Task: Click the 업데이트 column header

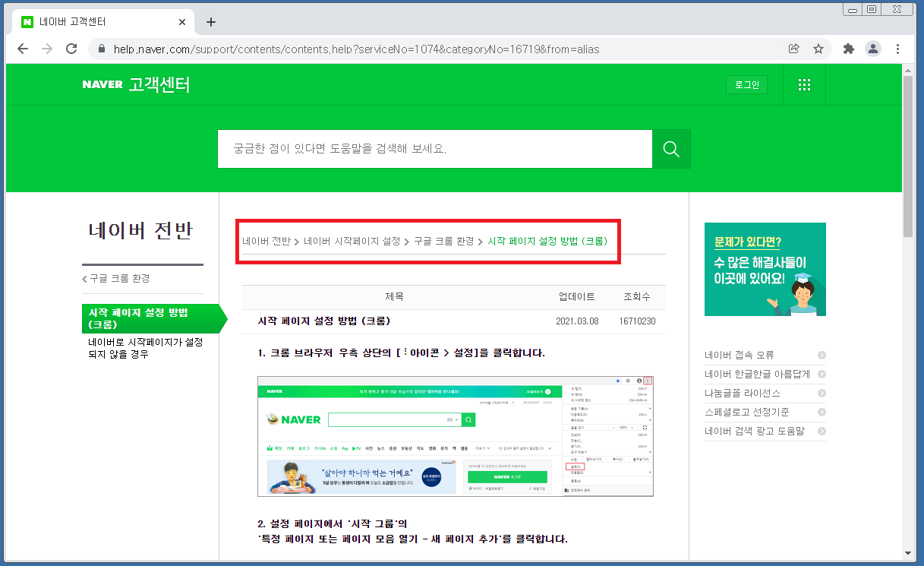Action: tap(577, 297)
